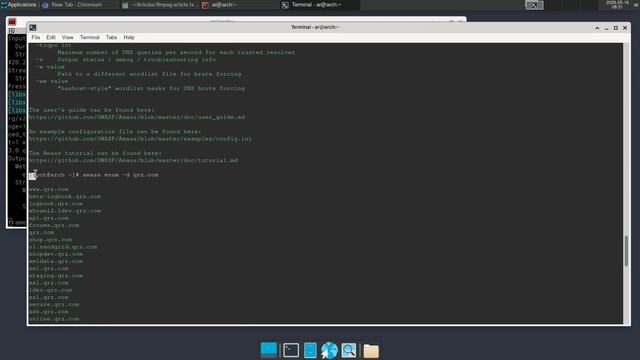Click the 'beta-logbook.qrz.com' output line
640x360 pixels.
pyautogui.click(x=65, y=196)
